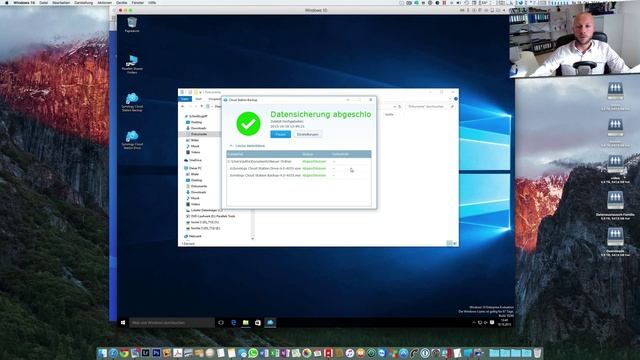
Task: Open Parallels Shared Folders desktop icon
Action: click(132, 64)
